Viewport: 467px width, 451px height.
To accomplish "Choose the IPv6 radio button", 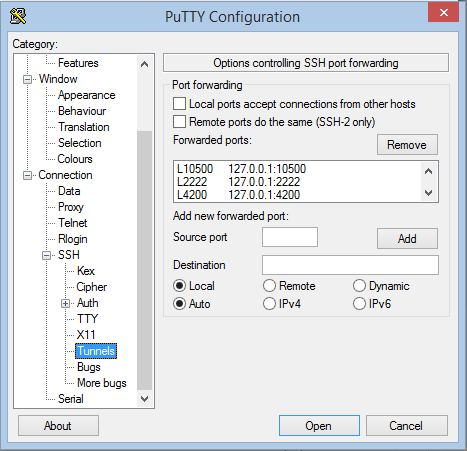I will click(359, 304).
